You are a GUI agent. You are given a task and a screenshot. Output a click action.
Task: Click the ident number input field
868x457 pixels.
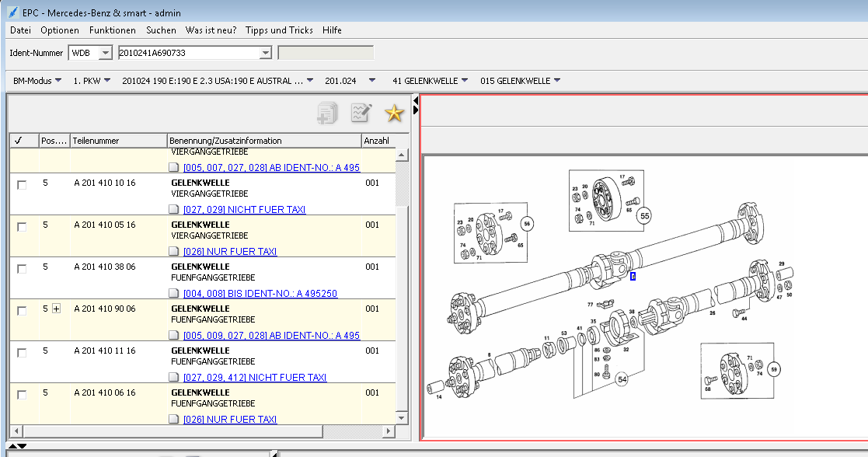click(189, 53)
